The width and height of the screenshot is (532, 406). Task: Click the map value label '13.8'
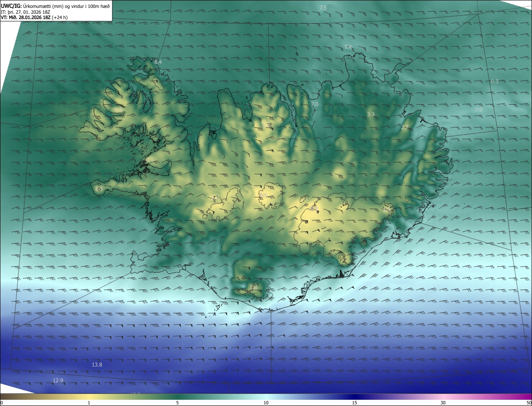[x=97, y=364]
